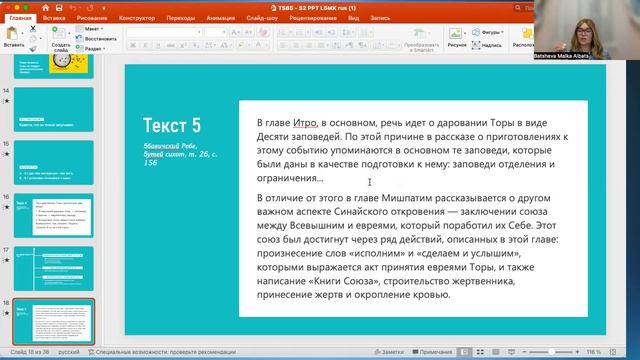Adjust the zoom slider handle
Viewport: 640px width, 360px height.
551,352
